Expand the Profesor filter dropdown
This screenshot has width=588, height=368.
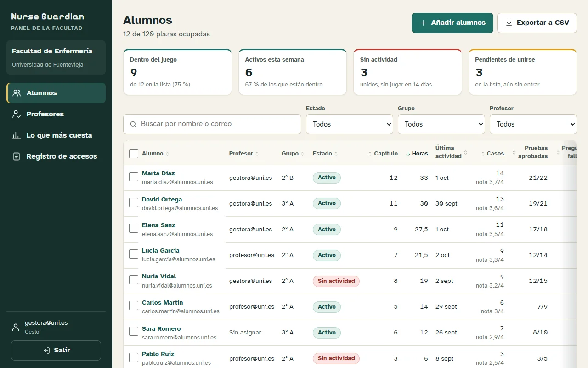tap(533, 124)
